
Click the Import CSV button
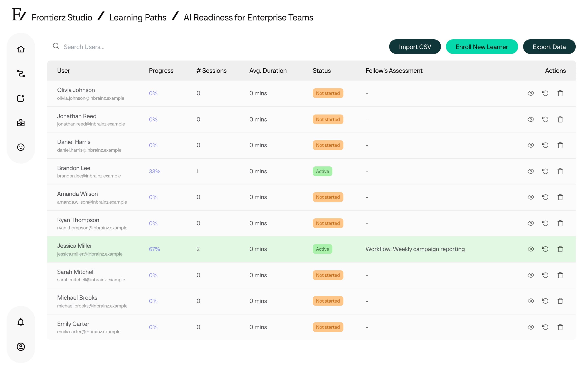click(415, 47)
